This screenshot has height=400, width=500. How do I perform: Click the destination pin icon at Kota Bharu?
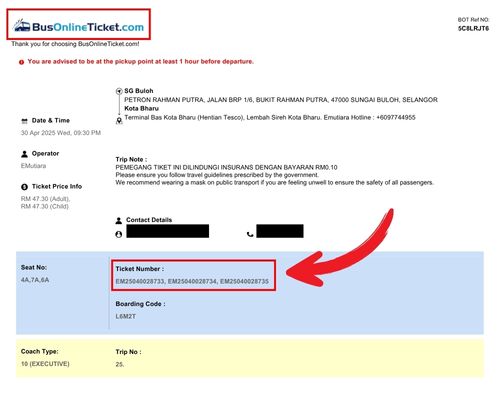point(119,121)
